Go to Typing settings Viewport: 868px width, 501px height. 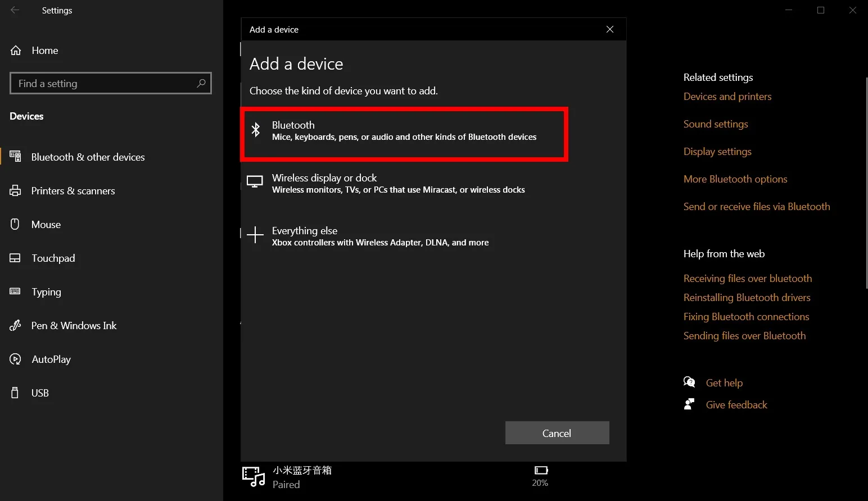coord(46,292)
